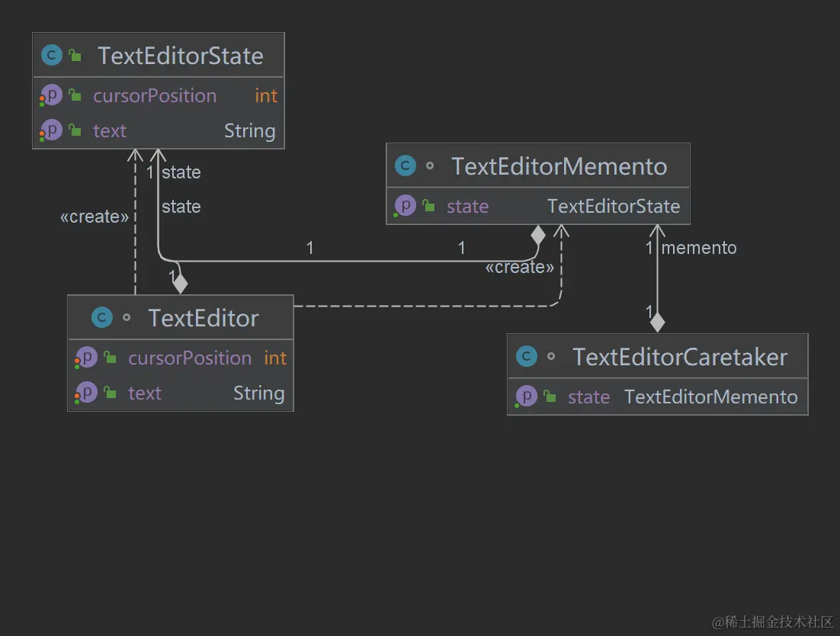Click lock icon on TextEditorState text row

(x=75, y=130)
